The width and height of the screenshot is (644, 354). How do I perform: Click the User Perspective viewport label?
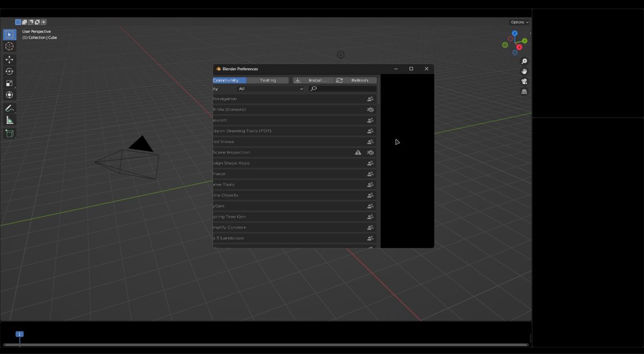tap(36, 32)
